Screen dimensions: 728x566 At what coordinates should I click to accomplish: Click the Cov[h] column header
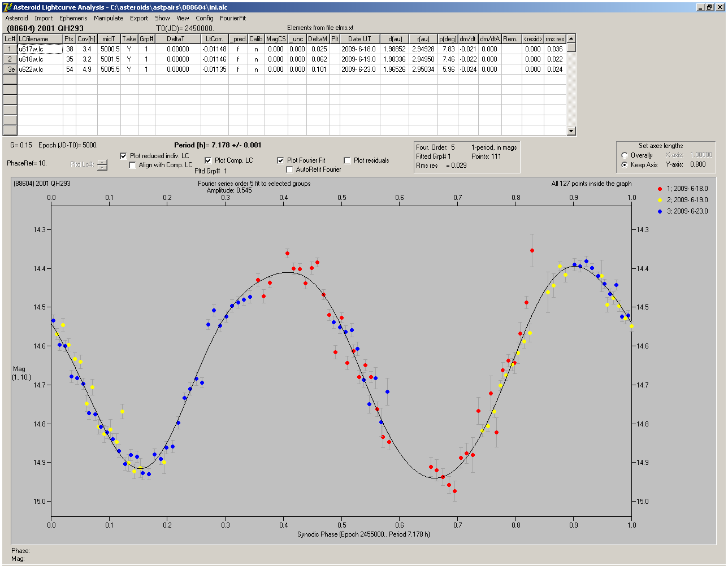click(86, 39)
